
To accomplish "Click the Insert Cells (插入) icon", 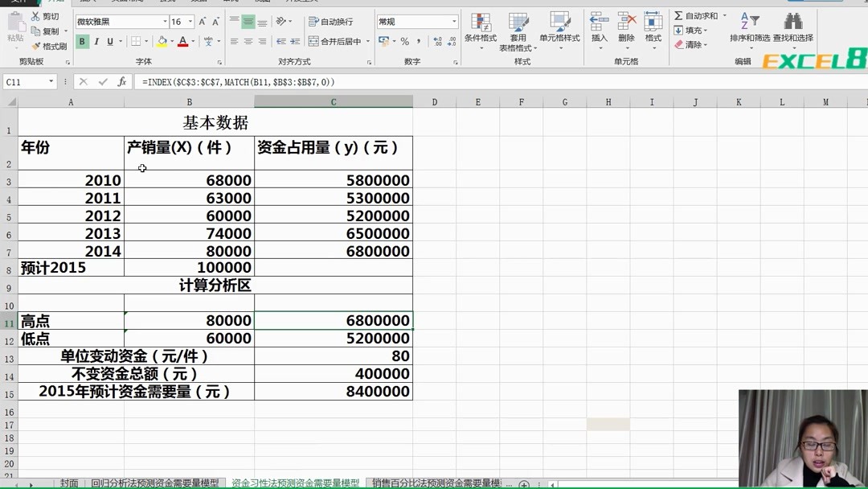I will (598, 24).
